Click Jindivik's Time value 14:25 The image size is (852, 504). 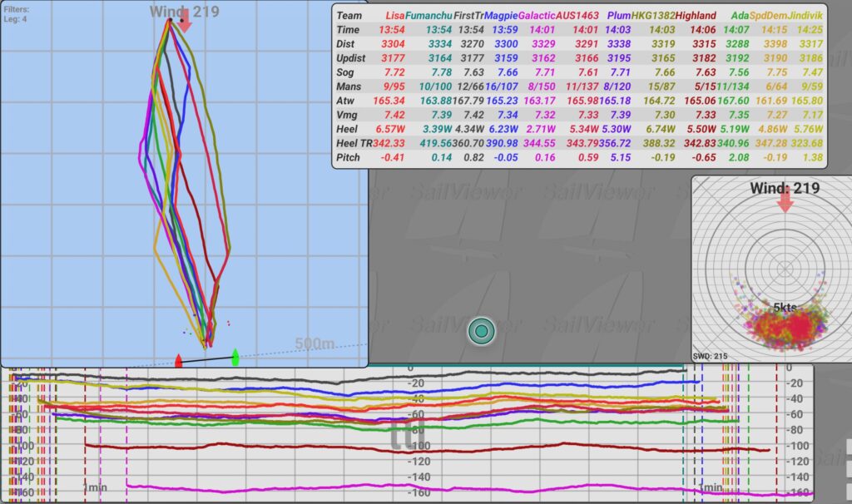click(x=810, y=30)
